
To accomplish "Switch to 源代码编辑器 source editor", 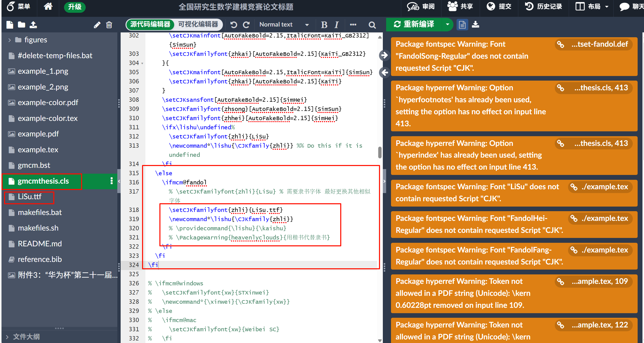I will click(x=150, y=24).
